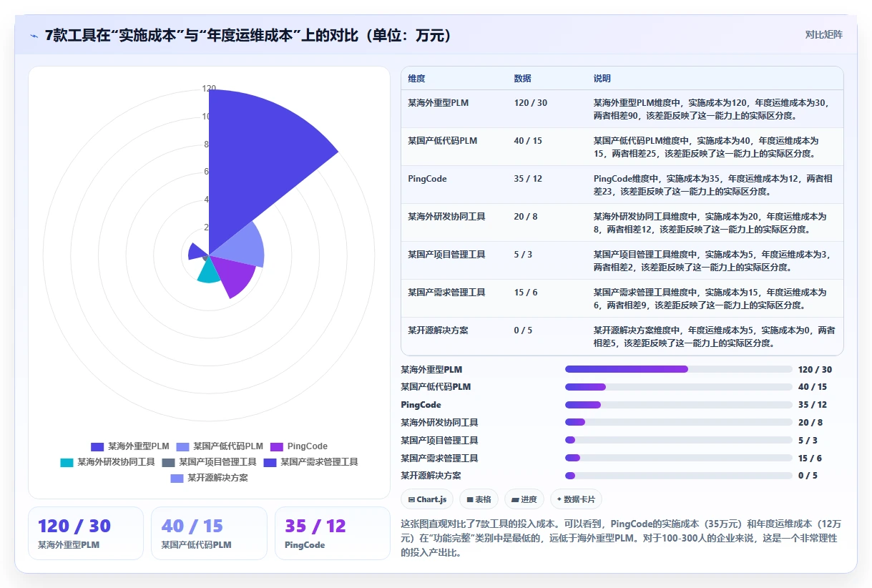Select table cell 某国产项目管理工具
The height and width of the screenshot is (588, 872).
pyautogui.click(x=446, y=254)
